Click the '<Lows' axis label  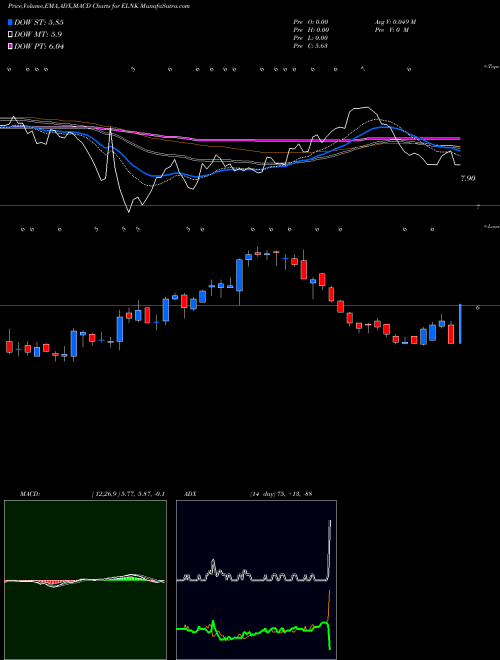point(492,226)
